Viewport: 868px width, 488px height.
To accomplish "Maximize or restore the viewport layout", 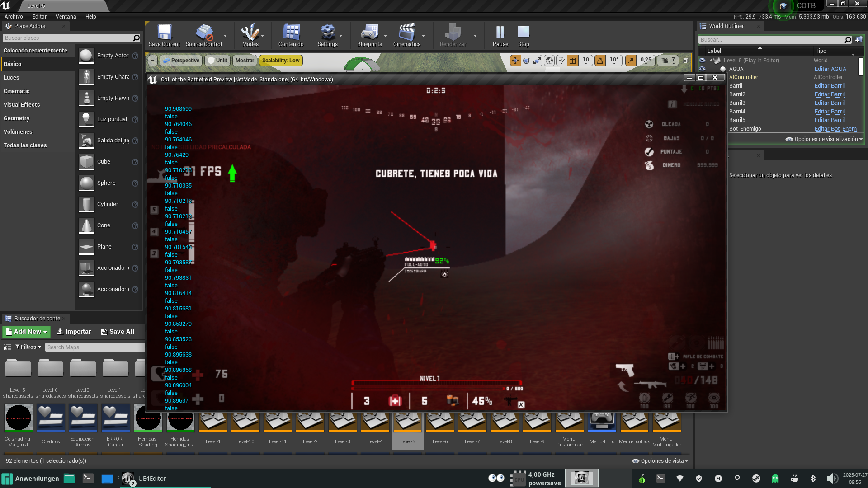I will [x=685, y=61].
